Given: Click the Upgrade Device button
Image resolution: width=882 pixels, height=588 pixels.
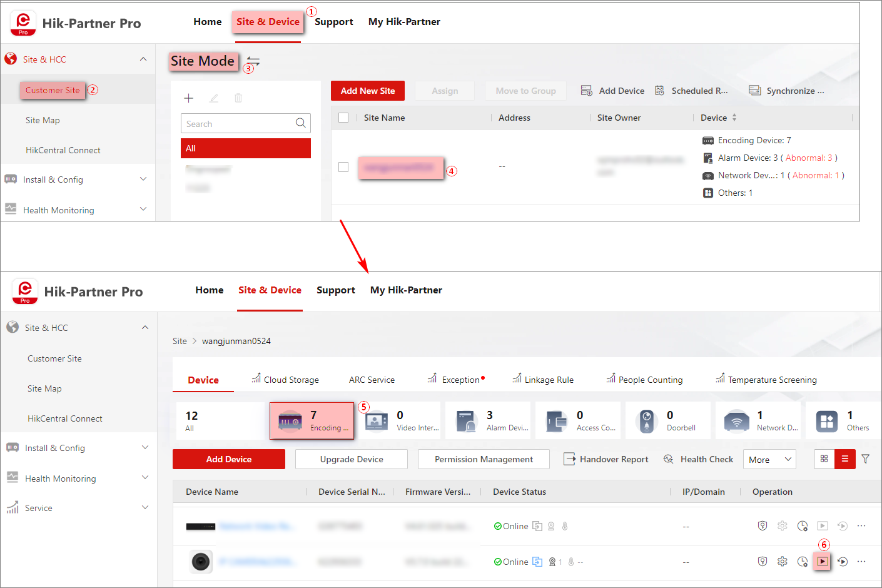Looking at the screenshot, I should tap(352, 459).
